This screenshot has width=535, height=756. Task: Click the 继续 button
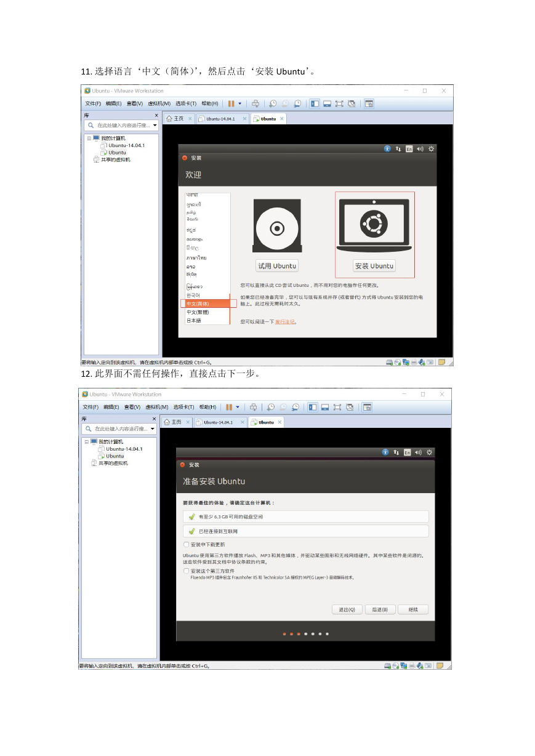coord(413,609)
